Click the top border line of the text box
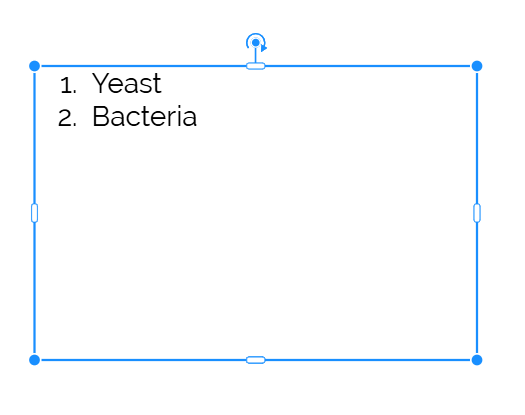 [368, 66]
